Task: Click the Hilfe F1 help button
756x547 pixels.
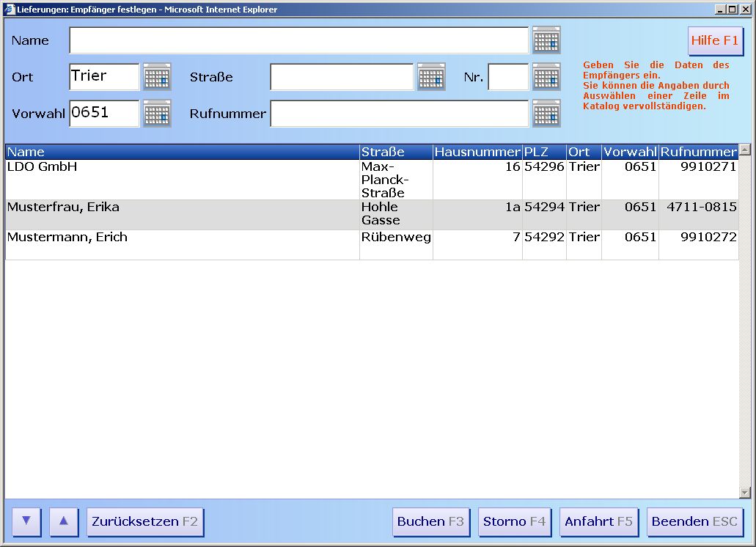Action: (x=715, y=41)
